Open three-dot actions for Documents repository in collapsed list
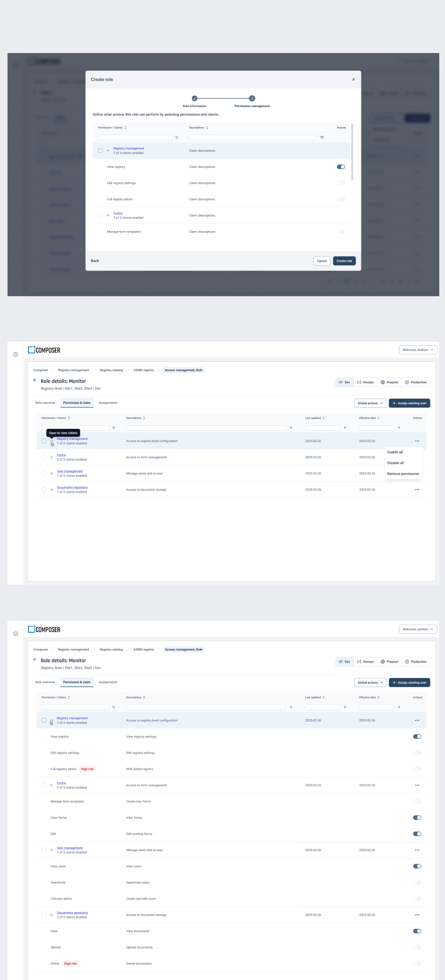Viewport: 445px width, 980px height. tap(417, 490)
